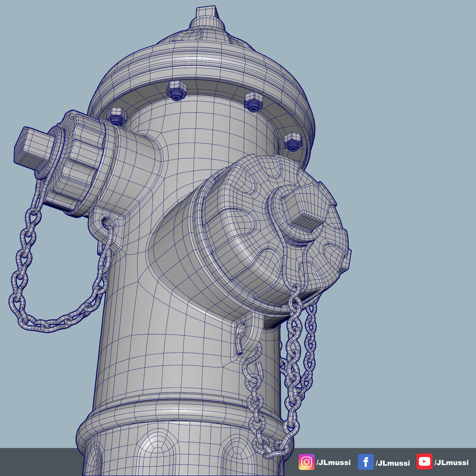Click the /JLmussi text beside YouTube
476x476 pixels.
coord(451,463)
